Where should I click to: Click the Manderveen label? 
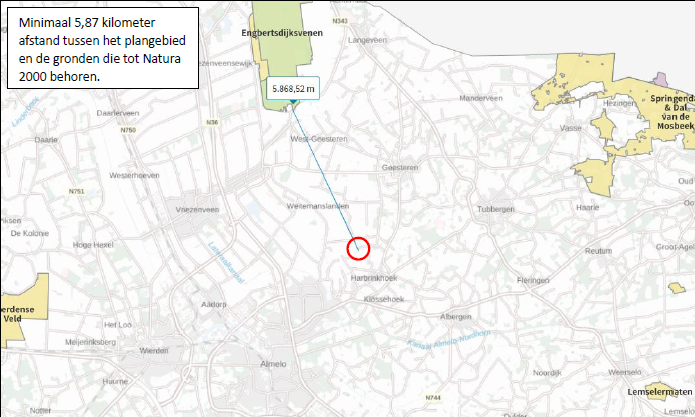click(x=481, y=98)
